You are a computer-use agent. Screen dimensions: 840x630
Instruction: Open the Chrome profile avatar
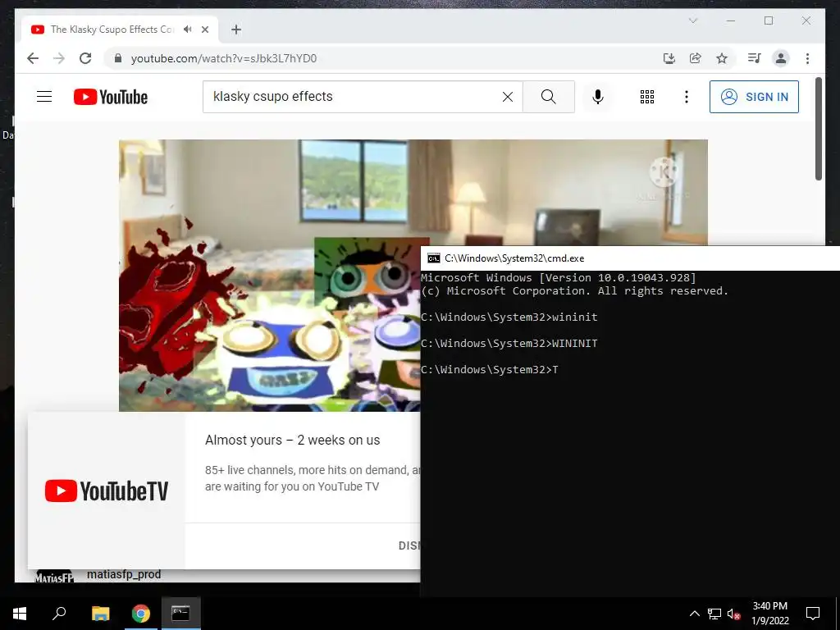coord(781,58)
